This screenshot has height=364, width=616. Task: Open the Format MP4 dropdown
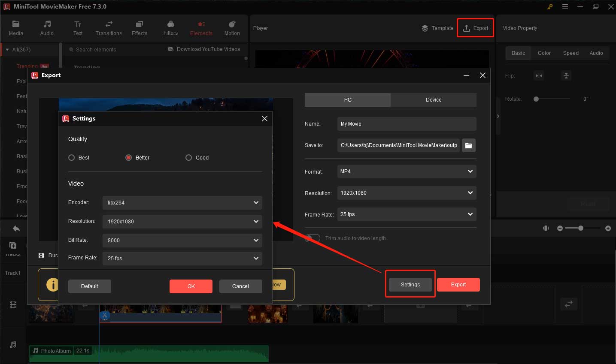coord(407,171)
